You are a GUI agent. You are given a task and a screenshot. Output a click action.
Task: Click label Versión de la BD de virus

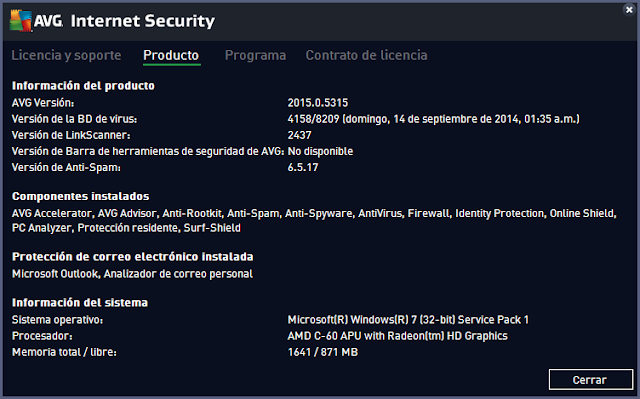(x=74, y=119)
